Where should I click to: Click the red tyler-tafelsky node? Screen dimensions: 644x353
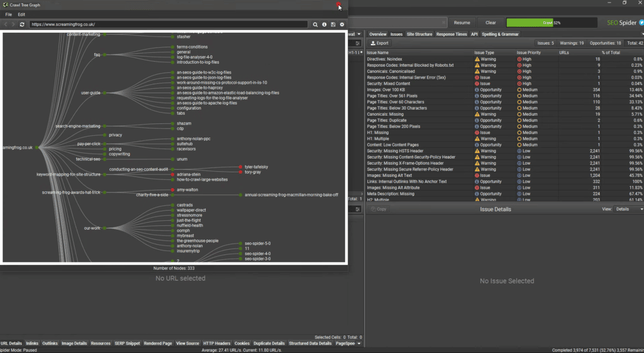coord(240,167)
